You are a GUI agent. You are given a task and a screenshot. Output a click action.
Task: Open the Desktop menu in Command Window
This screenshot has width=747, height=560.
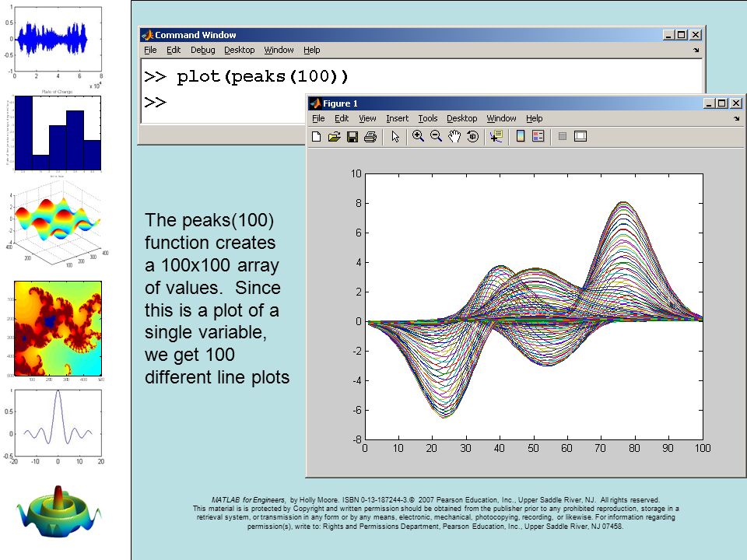(x=239, y=50)
